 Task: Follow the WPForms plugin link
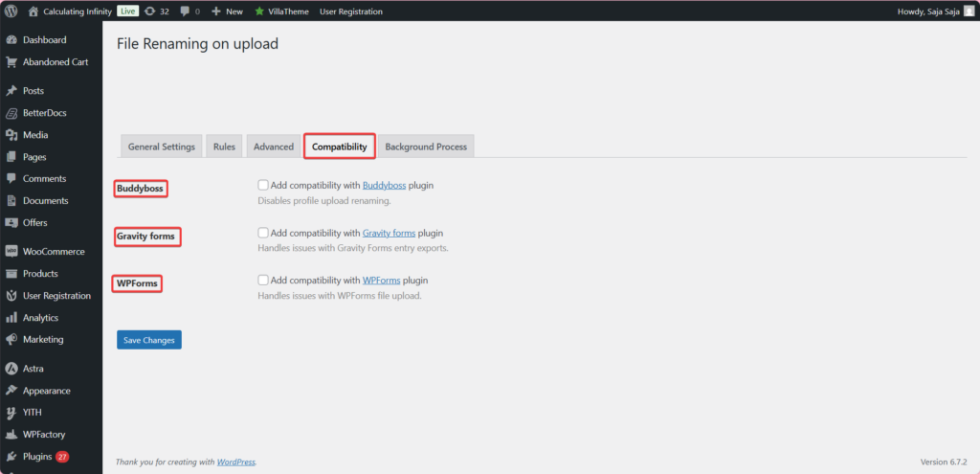381,281
